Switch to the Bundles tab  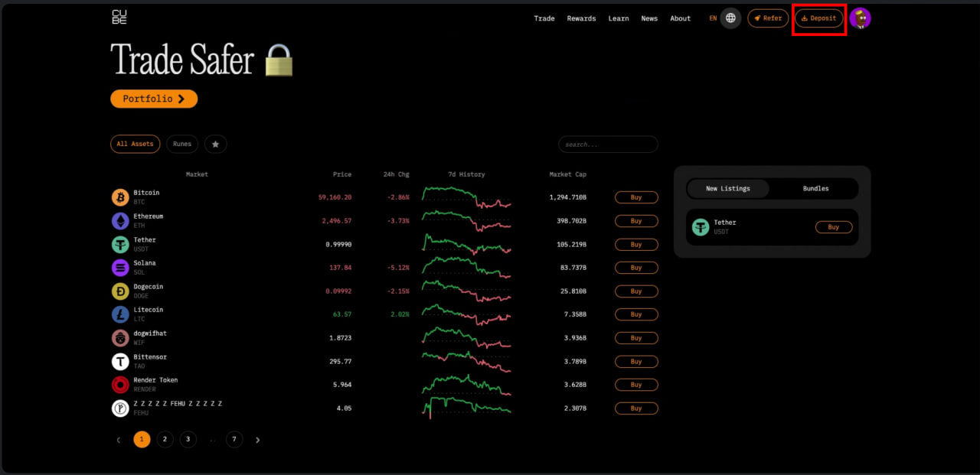tap(815, 188)
